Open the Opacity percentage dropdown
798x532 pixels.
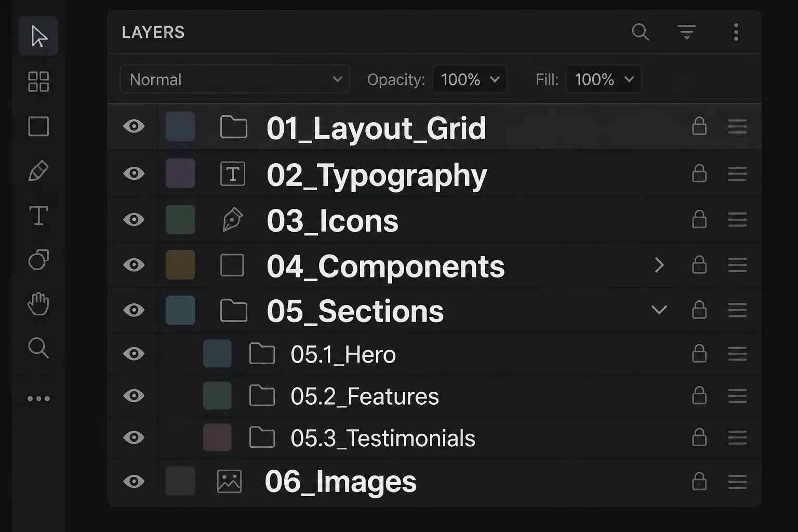point(470,79)
